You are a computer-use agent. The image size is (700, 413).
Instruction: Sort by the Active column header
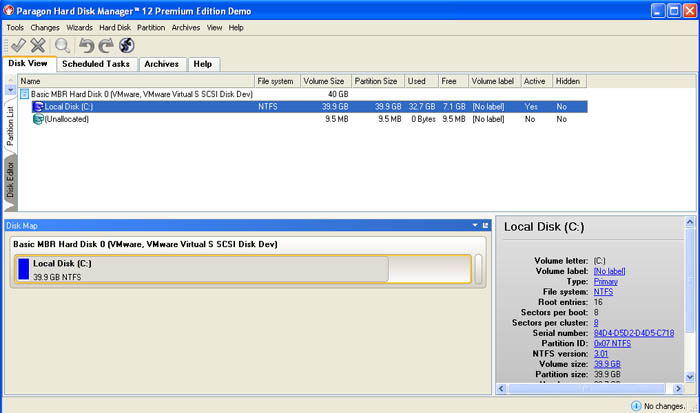pyautogui.click(x=537, y=81)
